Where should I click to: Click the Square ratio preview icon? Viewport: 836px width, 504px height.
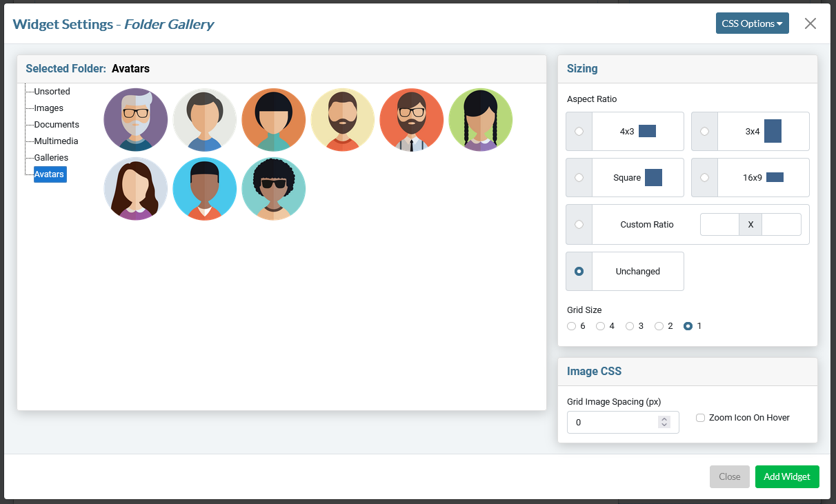(653, 177)
